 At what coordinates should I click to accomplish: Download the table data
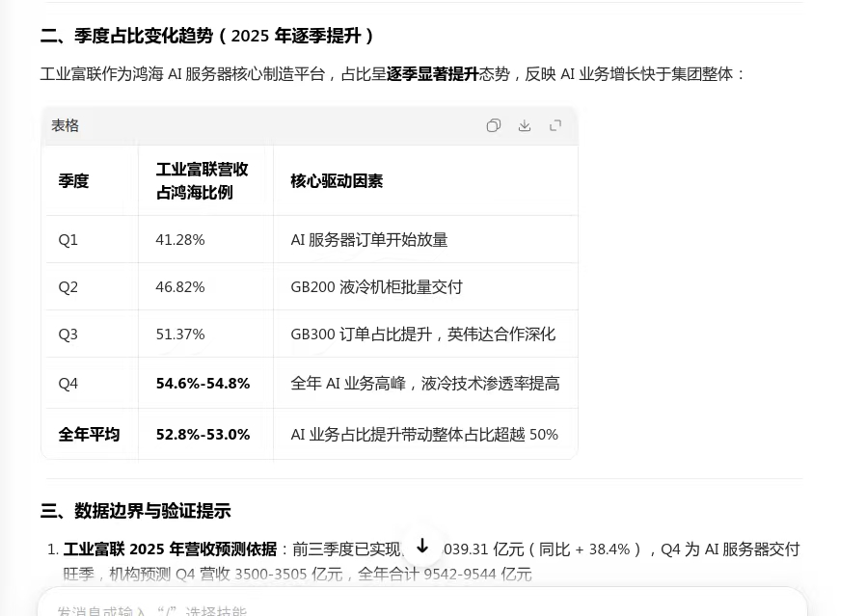click(x=525, y=125)
